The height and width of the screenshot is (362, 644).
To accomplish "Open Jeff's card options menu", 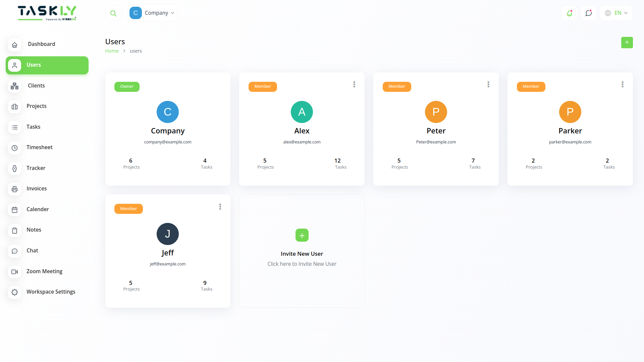I will tap(220, 207).
